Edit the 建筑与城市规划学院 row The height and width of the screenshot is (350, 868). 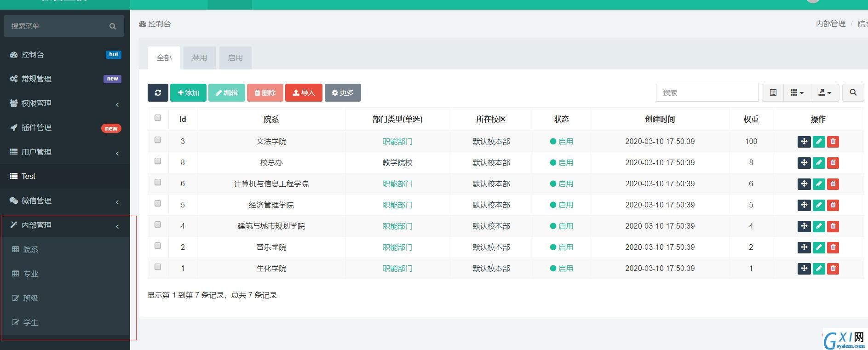[x=819, y=226]
